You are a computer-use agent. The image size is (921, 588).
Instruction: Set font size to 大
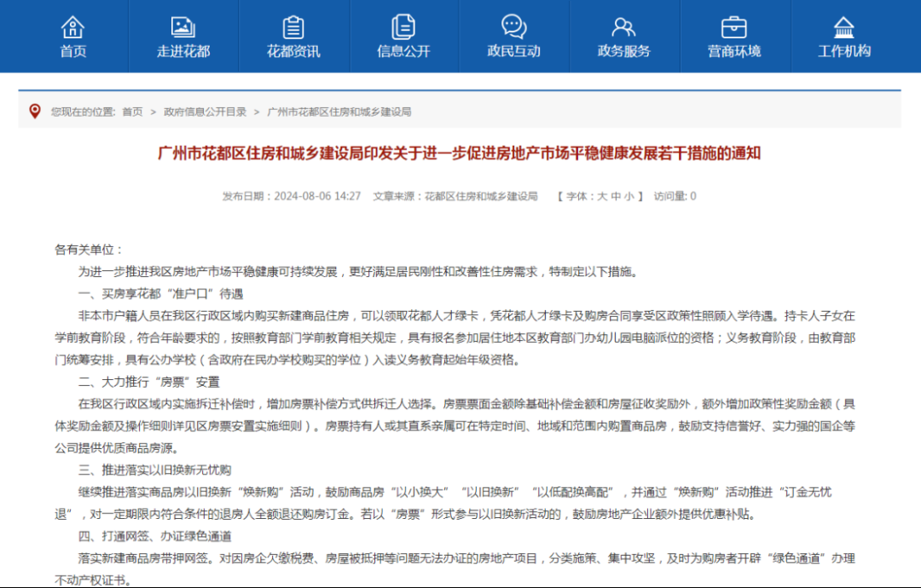(x=602, y=196)
